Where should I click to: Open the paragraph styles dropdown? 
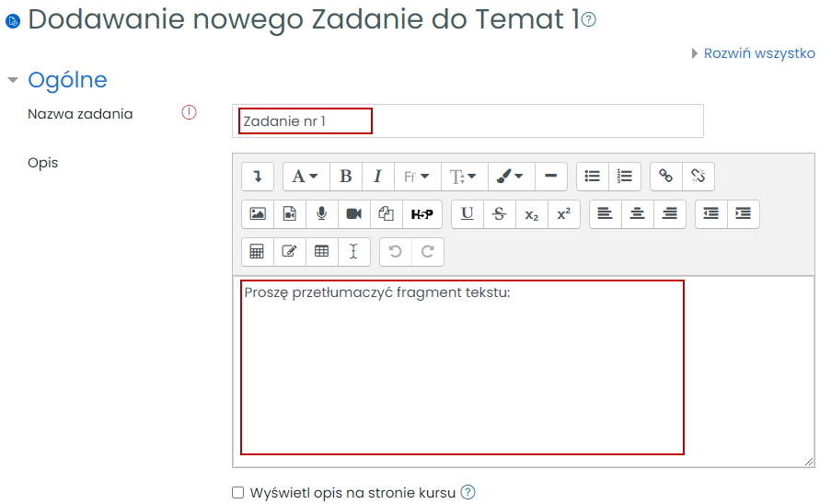[306, 176]
